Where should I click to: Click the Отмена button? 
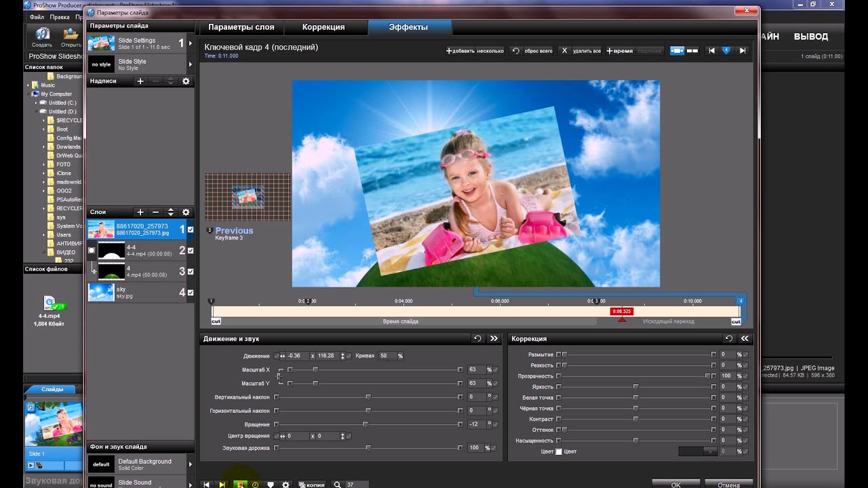(728, 485)
